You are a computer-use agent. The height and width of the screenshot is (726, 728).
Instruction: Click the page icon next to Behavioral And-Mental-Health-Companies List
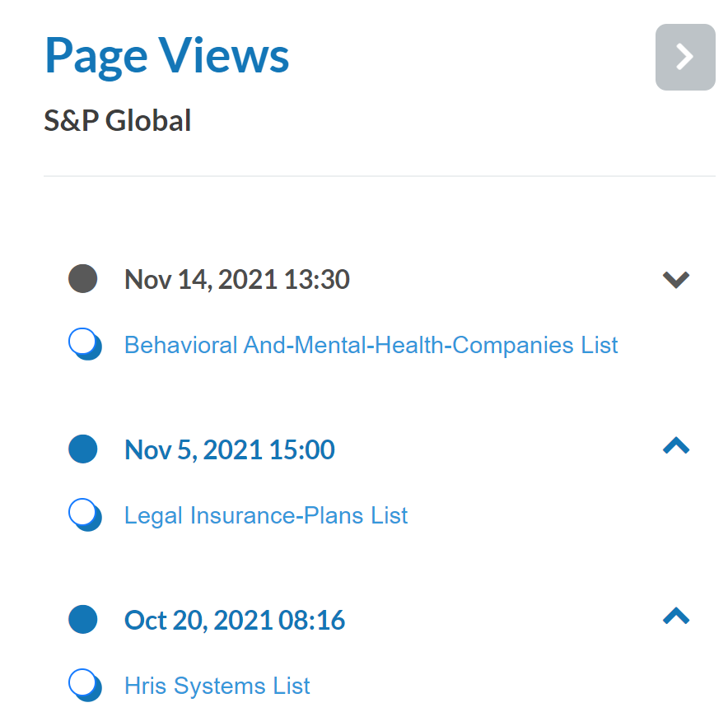coord(85,344)
